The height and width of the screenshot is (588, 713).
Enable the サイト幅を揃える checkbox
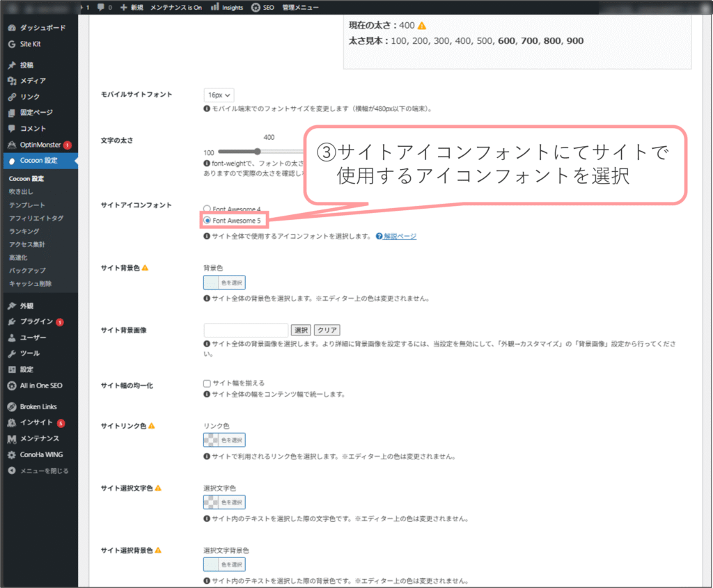[207, 383]
